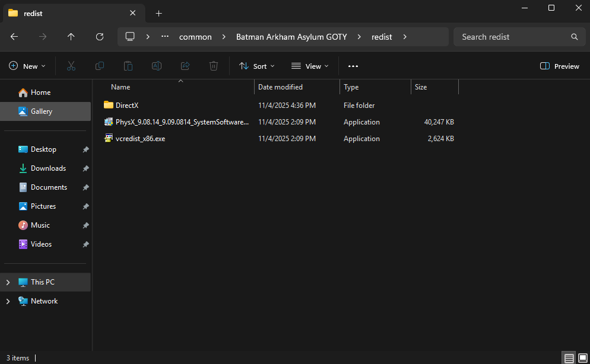
Task: Click the New button
Action: tap(27, 66)
